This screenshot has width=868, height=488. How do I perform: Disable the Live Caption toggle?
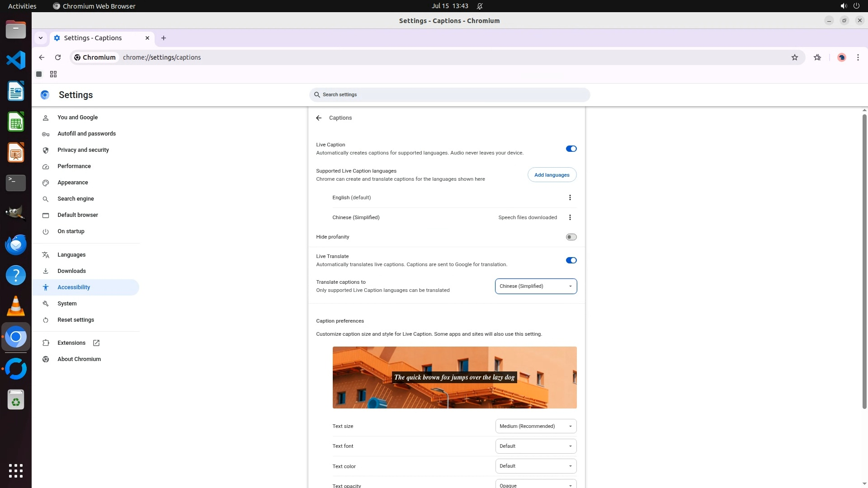pos(571,149)
